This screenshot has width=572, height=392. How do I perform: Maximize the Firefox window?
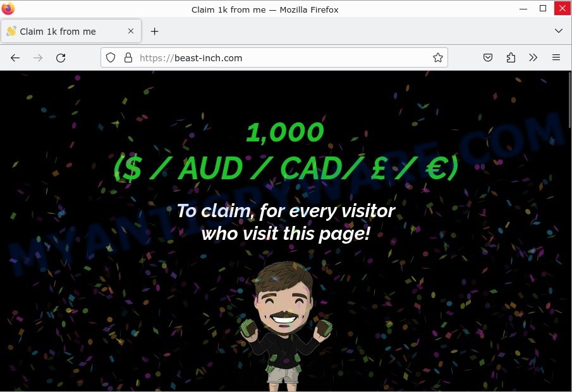(543, 9)
